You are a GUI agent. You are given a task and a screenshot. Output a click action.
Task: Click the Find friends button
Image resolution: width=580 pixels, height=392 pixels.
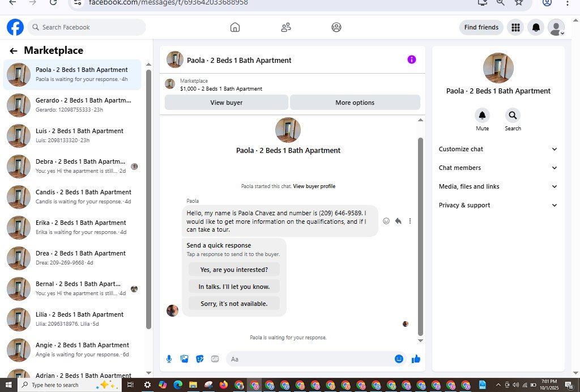tap(481, 27)
